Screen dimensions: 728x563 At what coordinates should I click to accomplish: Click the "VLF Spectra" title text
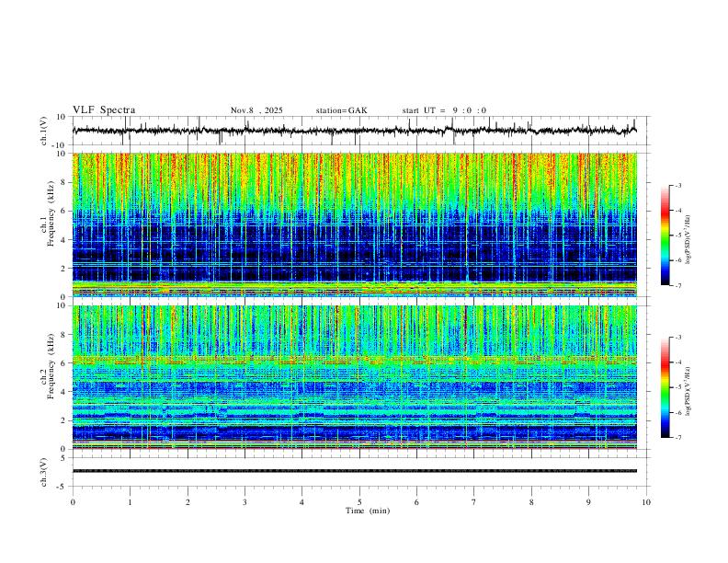[104, 110]
